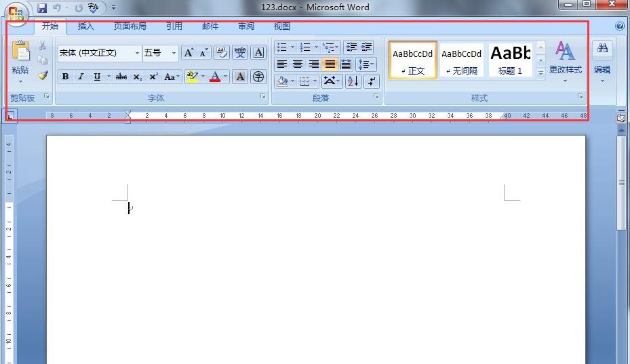
Task: Switch to the 引用 tab
Action: pos(174,26)
